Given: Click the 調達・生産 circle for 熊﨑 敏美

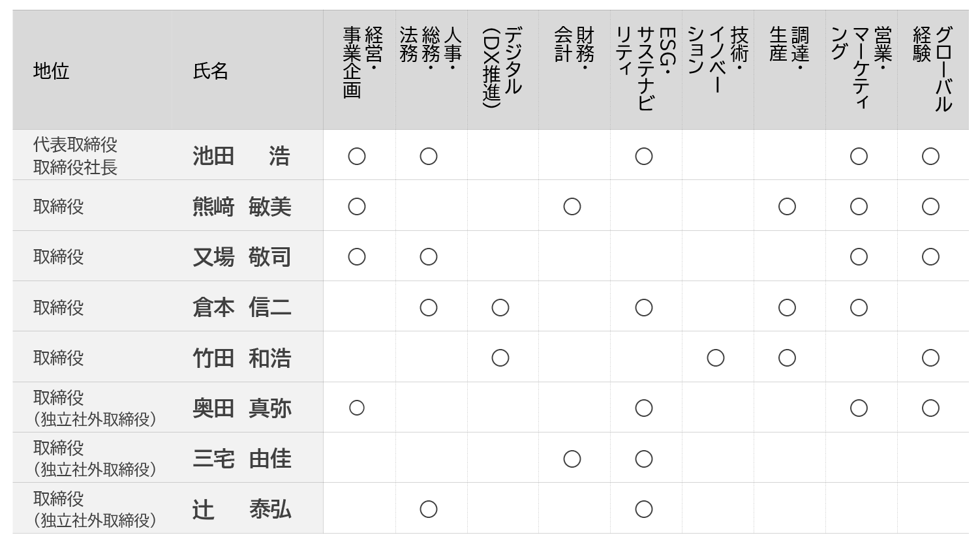Looking at the screenshot, I should (x=787, y=207).
